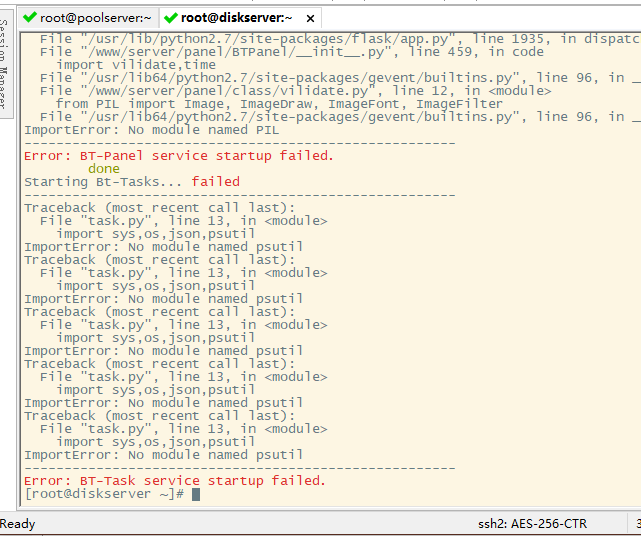
Task: Click the 'Error: BT-Panel service startup failed.' line
Action: 179,156
